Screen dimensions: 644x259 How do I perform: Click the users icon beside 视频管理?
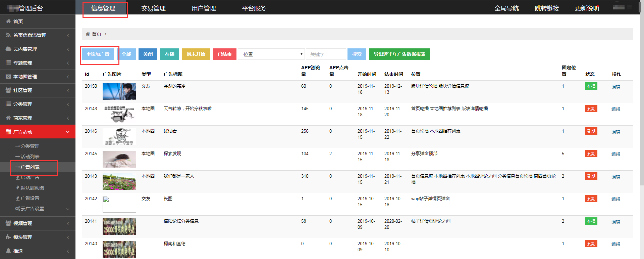[x=8, y=223]
